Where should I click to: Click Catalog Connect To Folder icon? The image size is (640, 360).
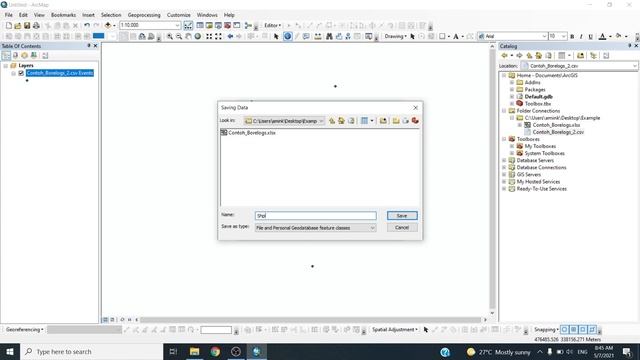pos(580,56)
